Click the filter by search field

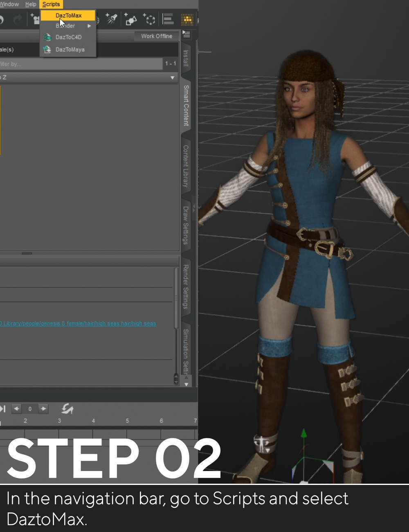tap(81, 64)
